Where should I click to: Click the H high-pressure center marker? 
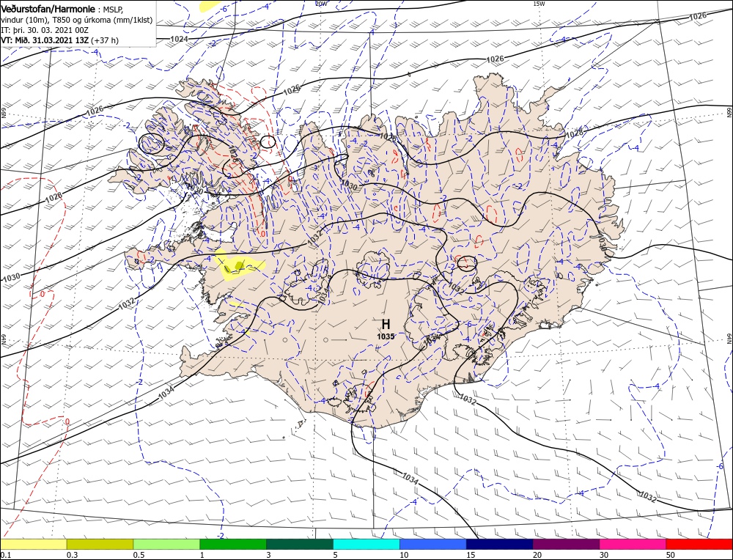point(386,325)
